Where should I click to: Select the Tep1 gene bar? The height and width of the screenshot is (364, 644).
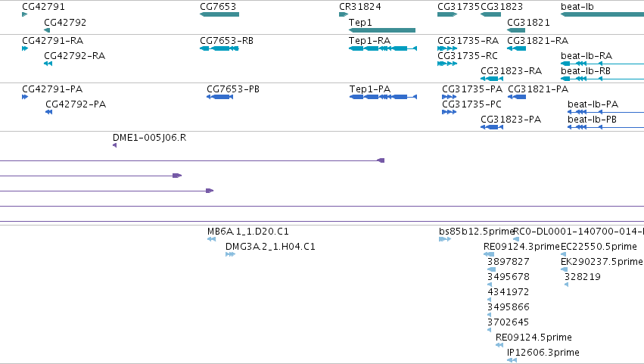[x=382, y=30]
